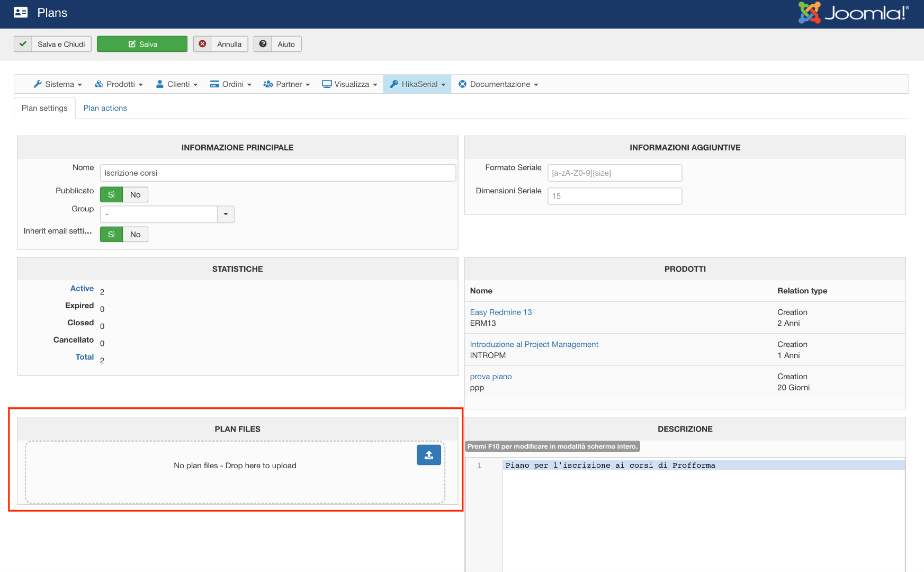The image size is (924, 572).
Task: Open the Easy Redmine 13 product link
Action: pos(500,312)
